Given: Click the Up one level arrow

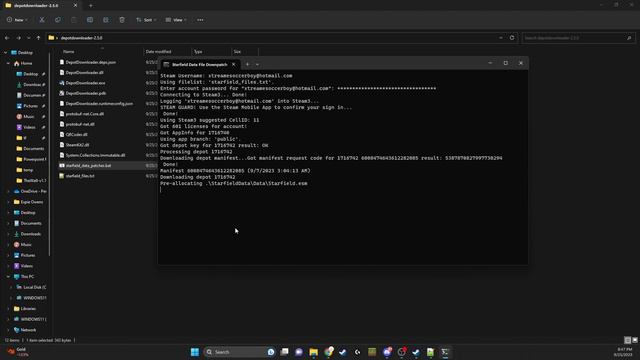Looking at the screenshot, I should tap(38, 38).
